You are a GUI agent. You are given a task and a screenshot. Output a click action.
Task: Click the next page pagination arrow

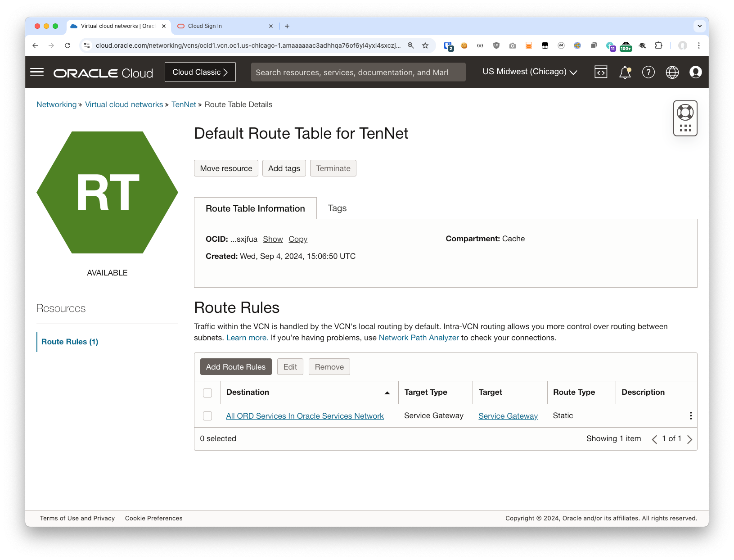[x=690, y=439]
